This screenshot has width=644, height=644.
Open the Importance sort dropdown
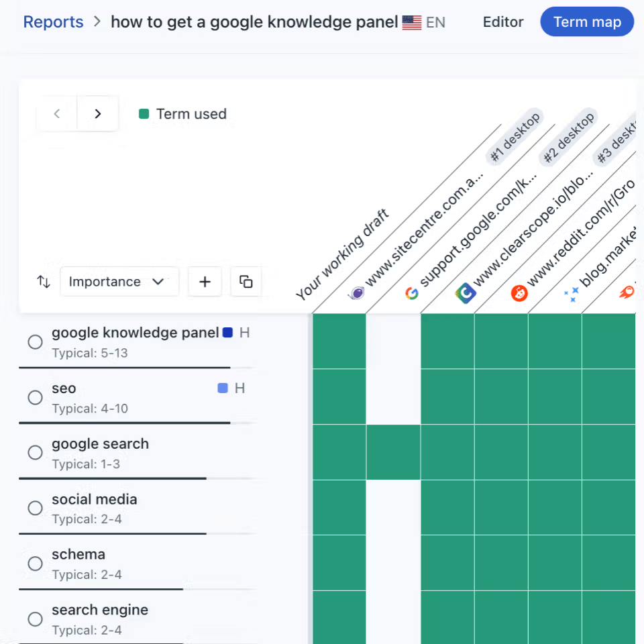tap(119, 282)
